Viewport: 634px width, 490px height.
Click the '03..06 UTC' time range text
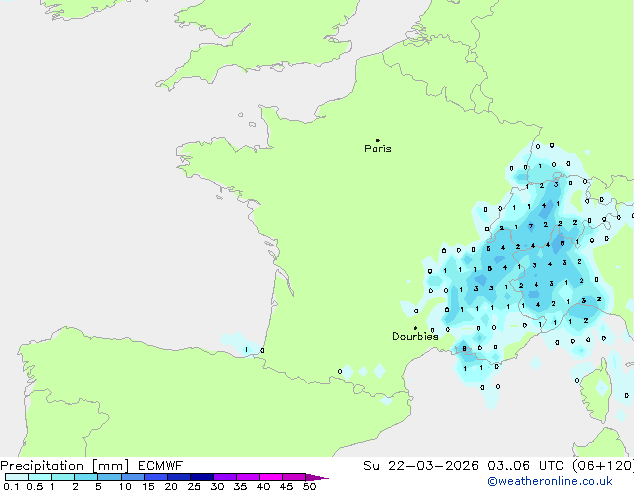[525, 466]
